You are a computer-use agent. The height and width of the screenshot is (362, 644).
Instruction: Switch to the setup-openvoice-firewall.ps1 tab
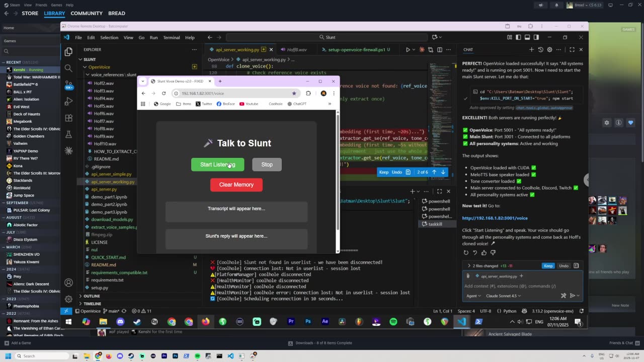click(x=356, y=49)
